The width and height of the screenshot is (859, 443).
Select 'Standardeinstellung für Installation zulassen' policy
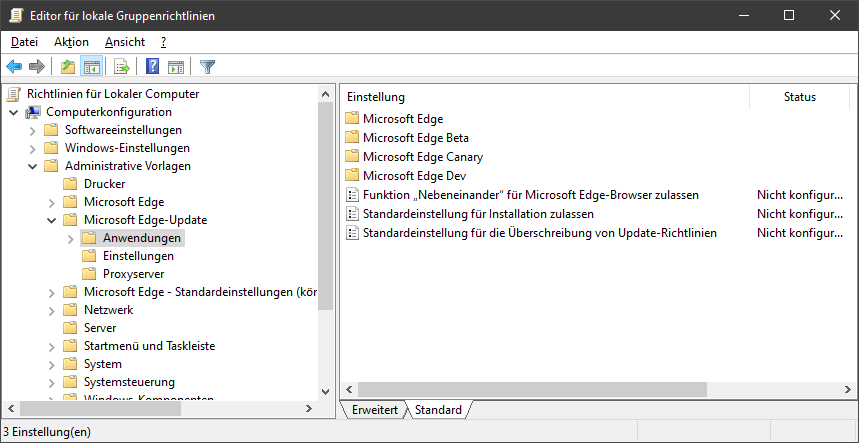478,214
